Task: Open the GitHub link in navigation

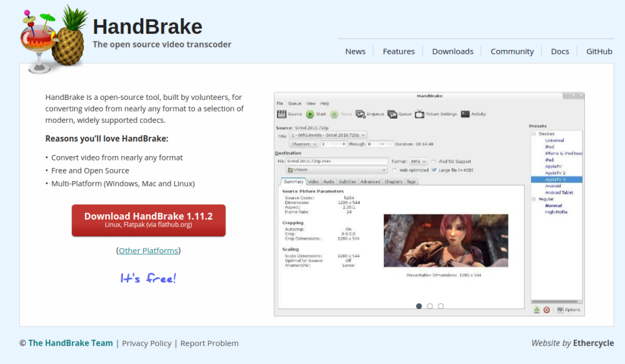Action: pos(599,51)
